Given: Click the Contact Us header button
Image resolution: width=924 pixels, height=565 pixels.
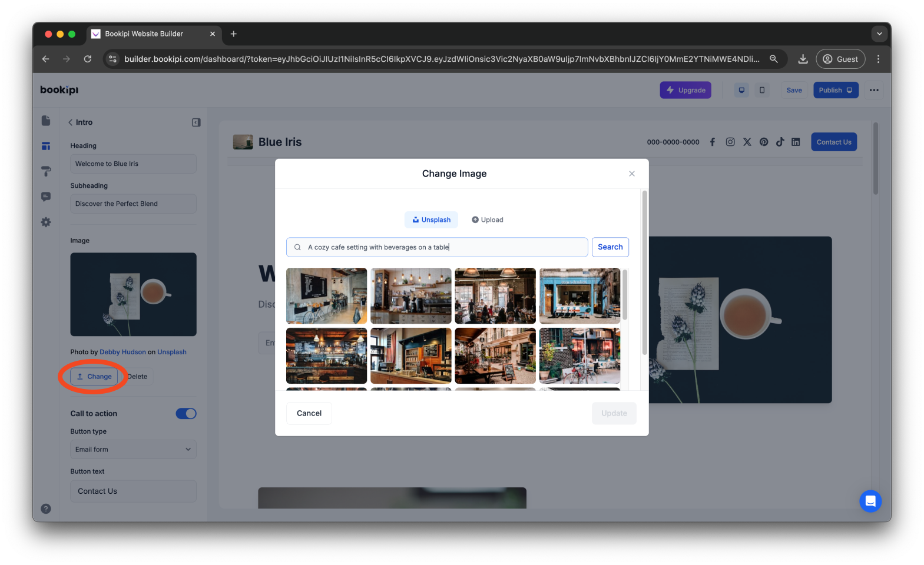Looking at the screenshot, I should (x=834, y=142).
